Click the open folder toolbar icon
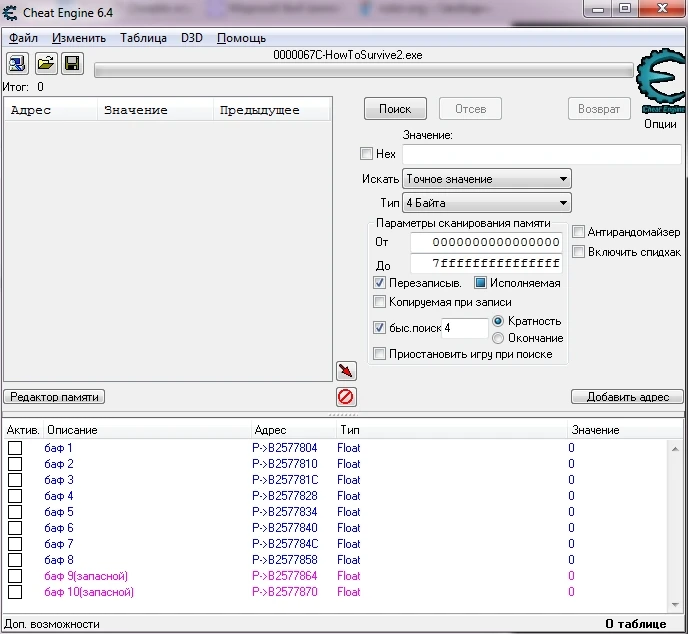This screenshot has width=688, height=634. tap(46, 64)
